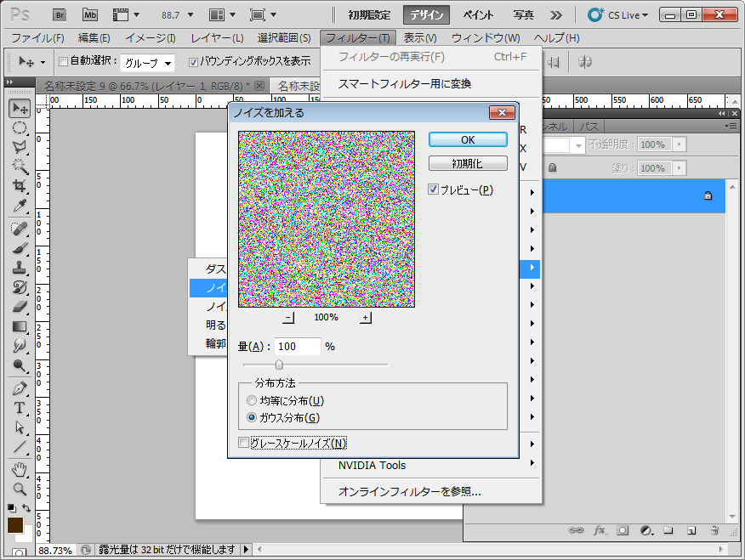Select the Polygonal Lasso tool
The image size is (745, 560).
point(20,147)
